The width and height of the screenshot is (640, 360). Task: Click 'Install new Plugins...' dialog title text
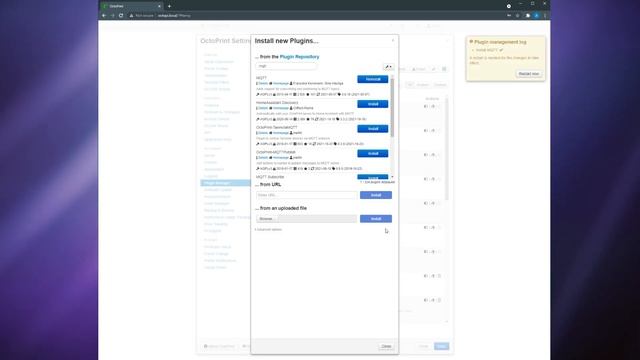(x=287, y=41)
